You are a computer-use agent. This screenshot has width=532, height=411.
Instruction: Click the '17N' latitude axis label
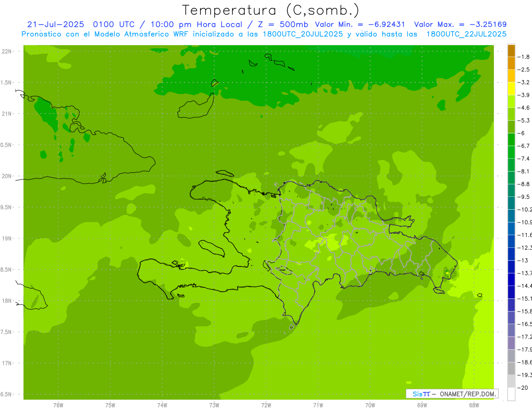[7, 363]
